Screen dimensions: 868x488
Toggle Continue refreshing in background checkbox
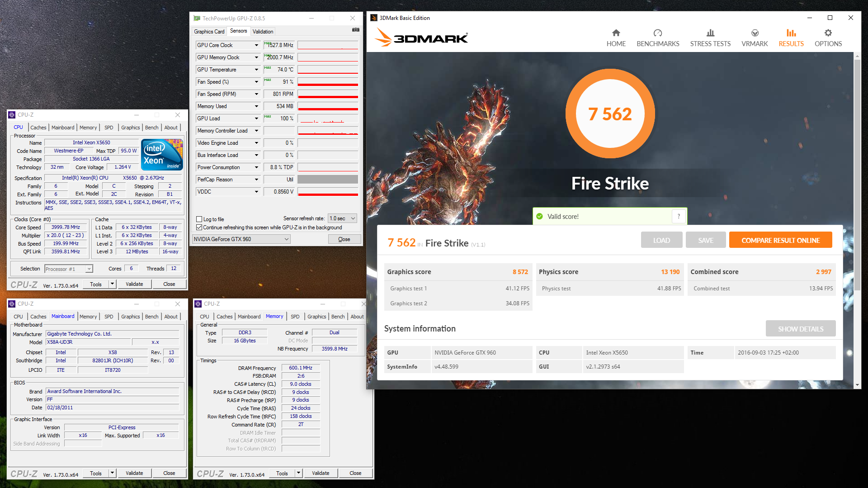pos(199,227)
